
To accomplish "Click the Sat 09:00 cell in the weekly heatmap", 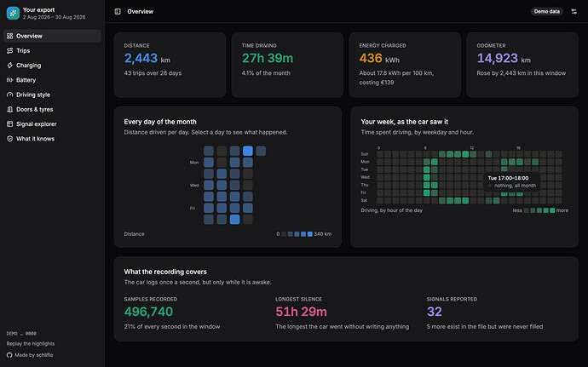I will click(x=450, y=201).
